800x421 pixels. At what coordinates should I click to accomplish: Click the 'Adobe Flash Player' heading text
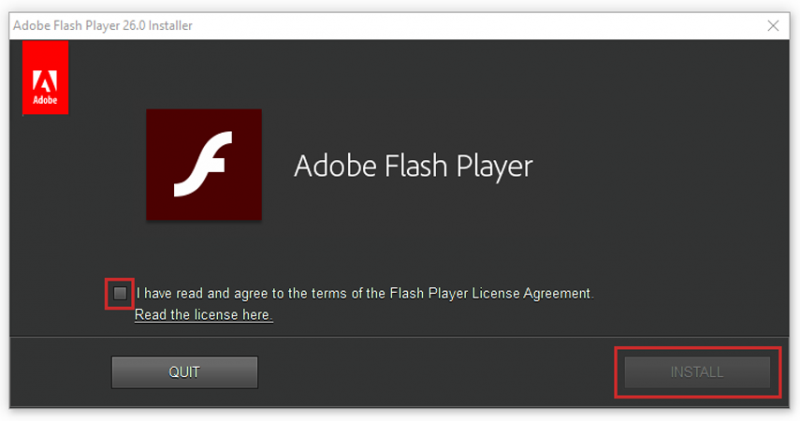click(x=413, y=166)
